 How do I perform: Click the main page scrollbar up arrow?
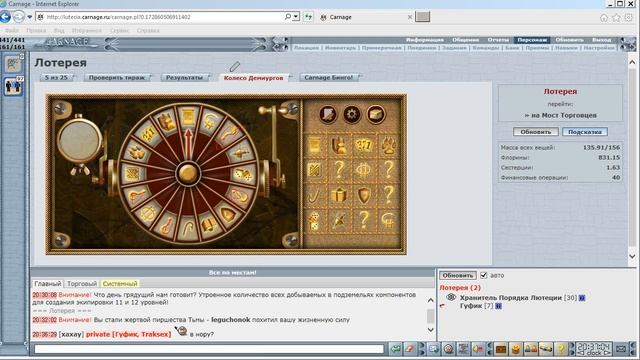point(632,62)
